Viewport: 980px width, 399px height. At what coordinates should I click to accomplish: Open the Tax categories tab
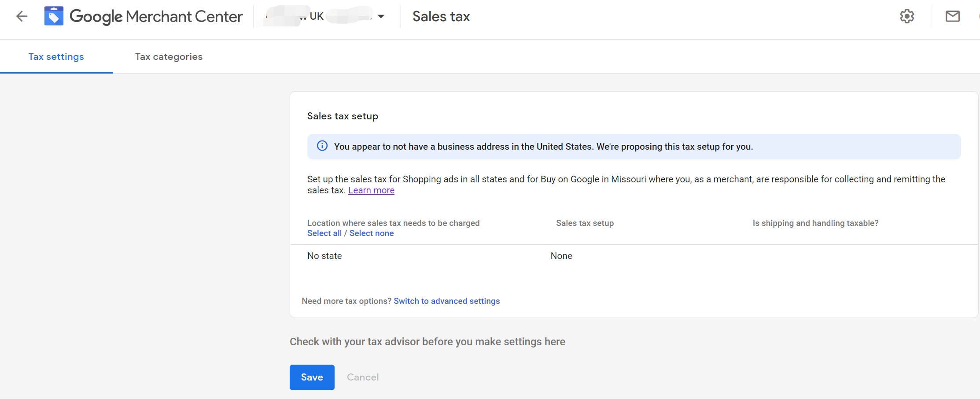(x=169, y=57)
